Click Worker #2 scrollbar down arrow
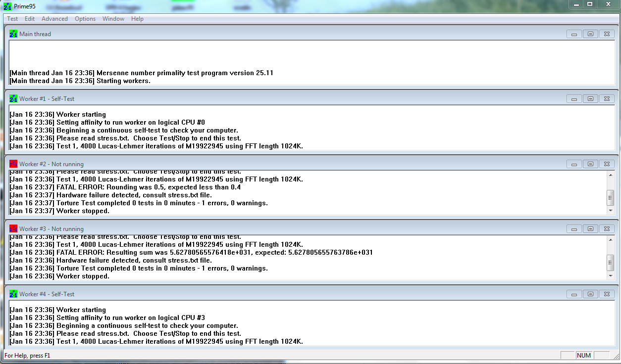This screenshot has width=621, height=364. (610, 211)
